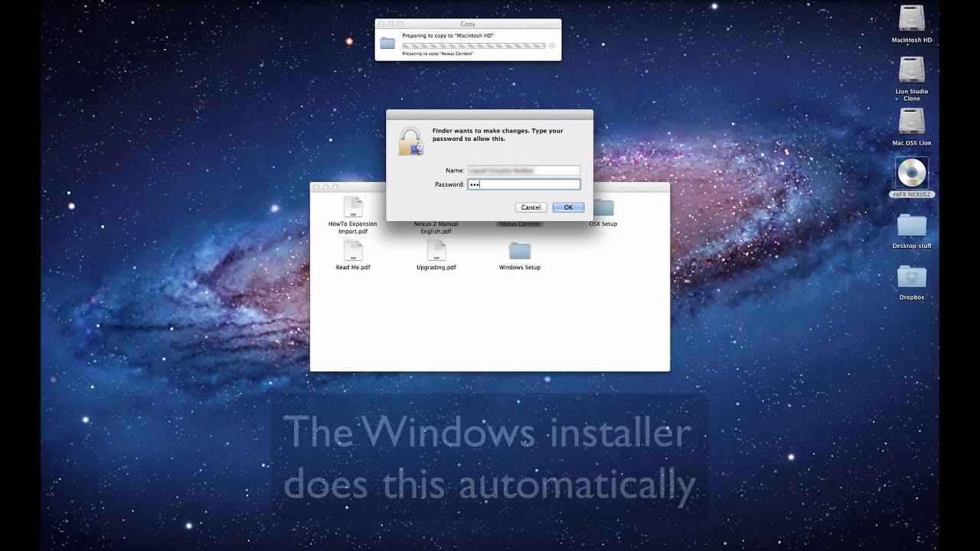
Task: Click the 'Preparing to copy "Nexus Content"' text
Action: 437,54
